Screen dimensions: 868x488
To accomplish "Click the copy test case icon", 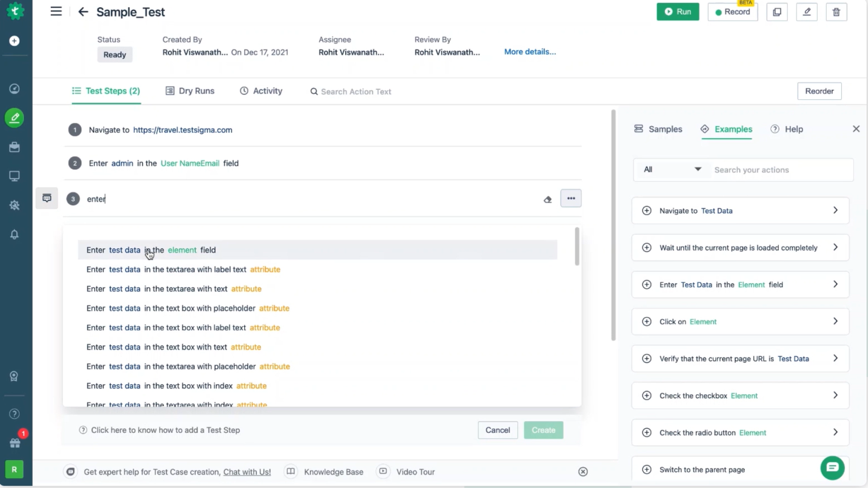I will coord(777,12).
